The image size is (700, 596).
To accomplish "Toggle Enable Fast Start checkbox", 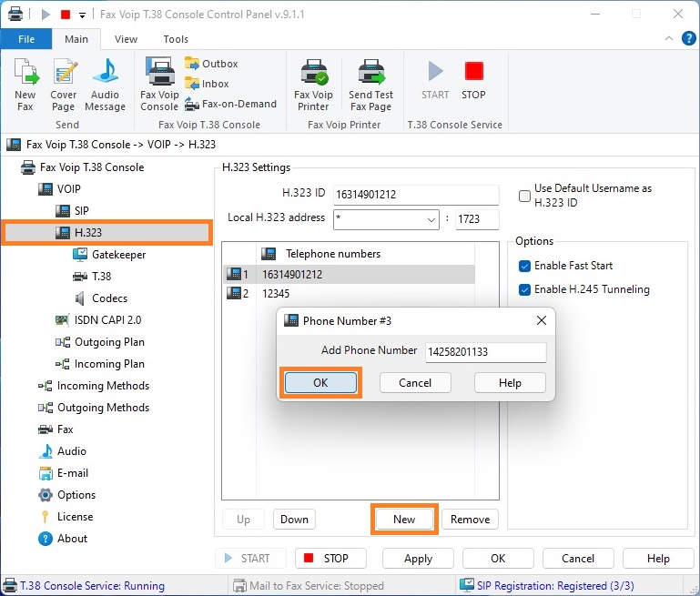I will (524, 266).
